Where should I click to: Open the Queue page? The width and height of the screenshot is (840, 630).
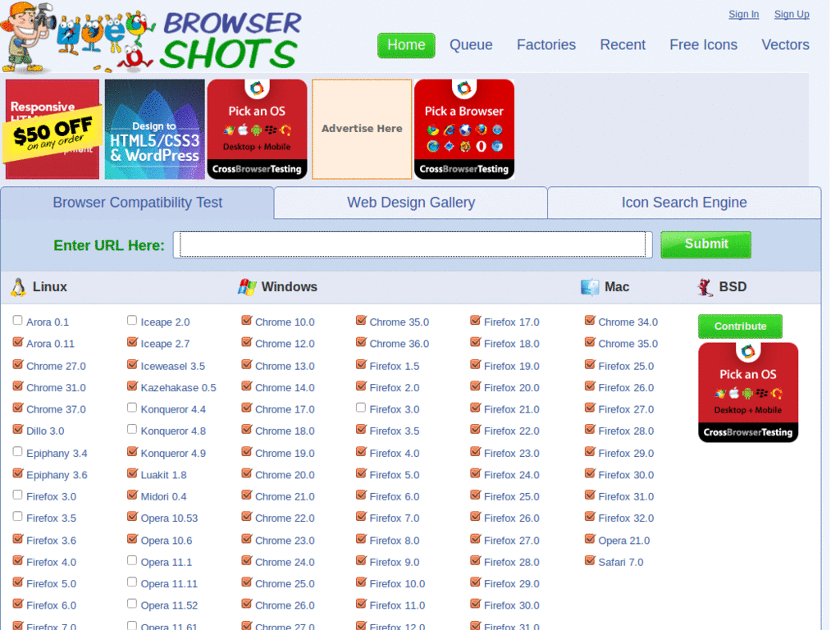(x=471, y=45)
